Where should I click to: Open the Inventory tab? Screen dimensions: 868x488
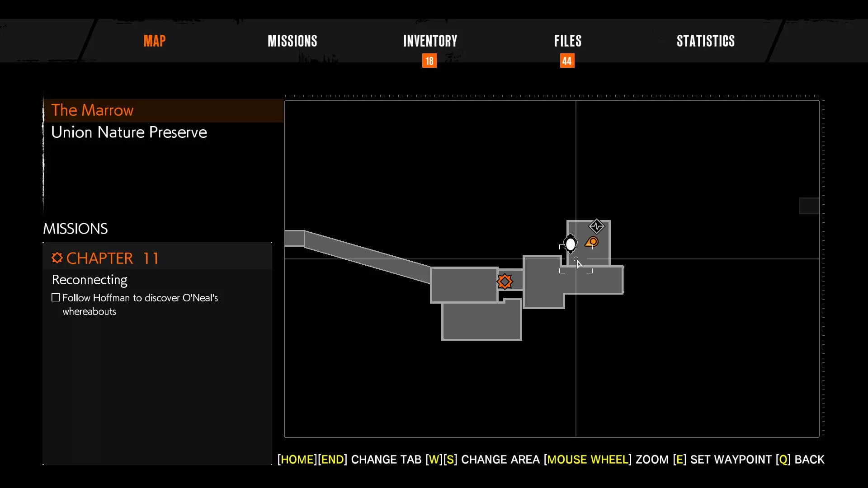(430, 41)
